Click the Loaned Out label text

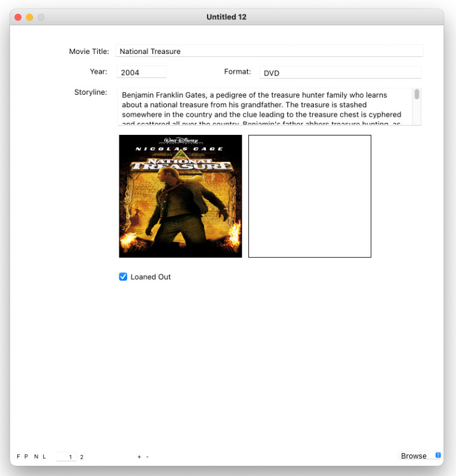(x=151, y=277)
